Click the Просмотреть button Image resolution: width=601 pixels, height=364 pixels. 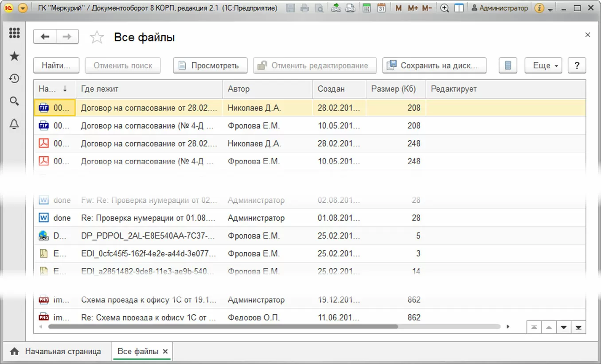(210, 66)
